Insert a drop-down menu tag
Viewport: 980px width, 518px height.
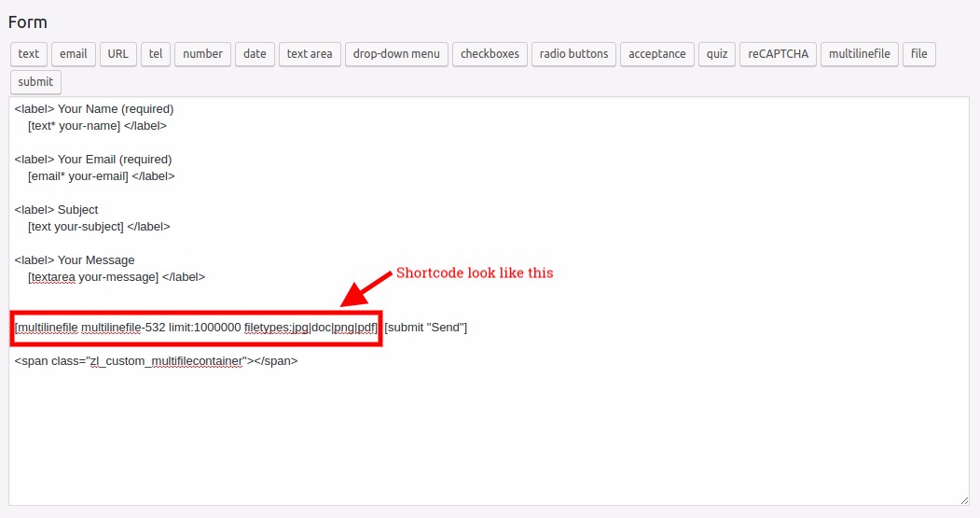[396, 54]
